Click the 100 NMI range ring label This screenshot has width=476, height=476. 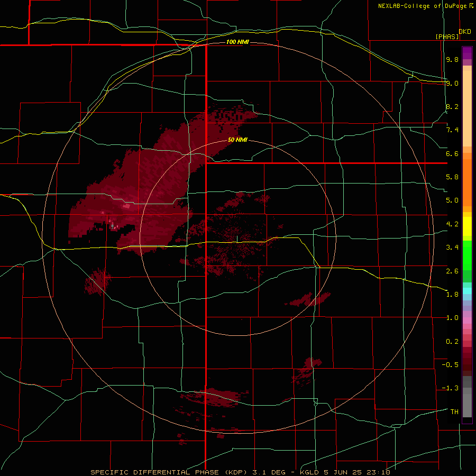click(x=237, y=42)
